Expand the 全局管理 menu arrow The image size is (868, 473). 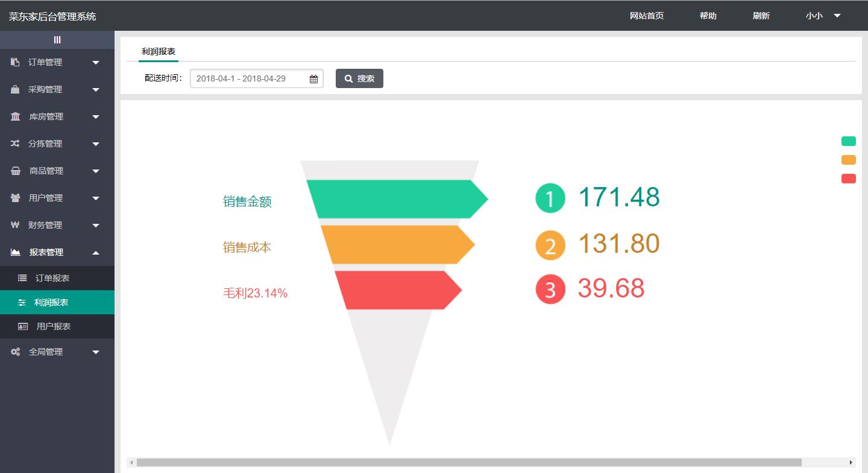[96, 352]
